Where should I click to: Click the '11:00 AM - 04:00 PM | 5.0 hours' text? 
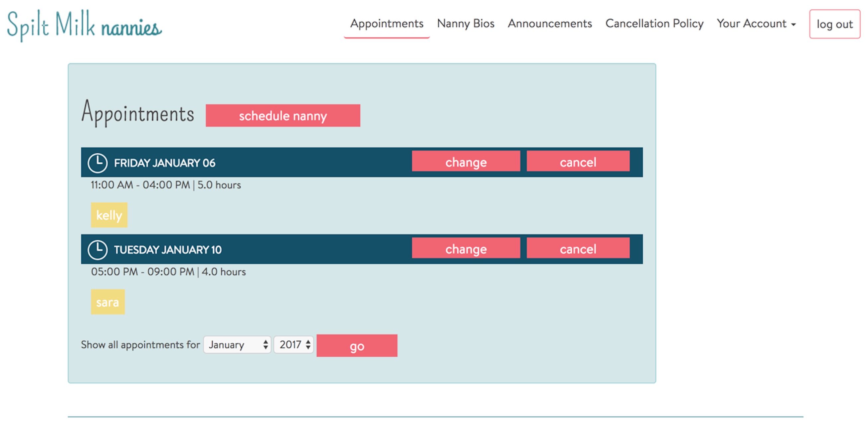tap(166, 185)
